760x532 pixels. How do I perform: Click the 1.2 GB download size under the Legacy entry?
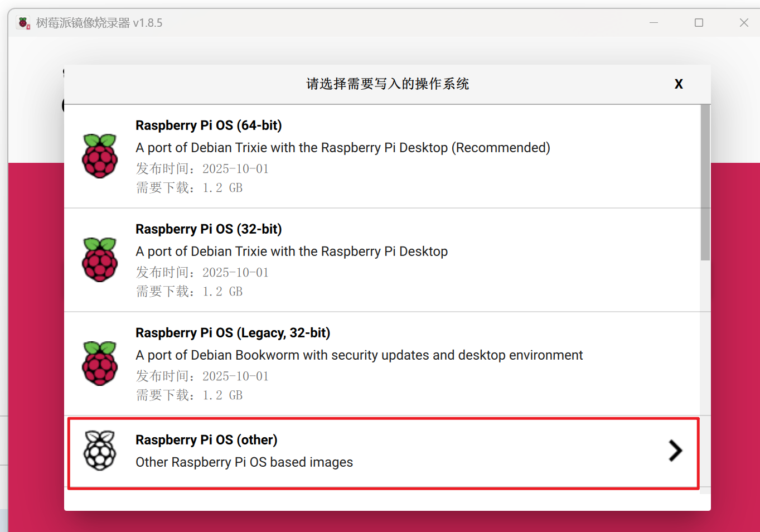pos(190,395)
